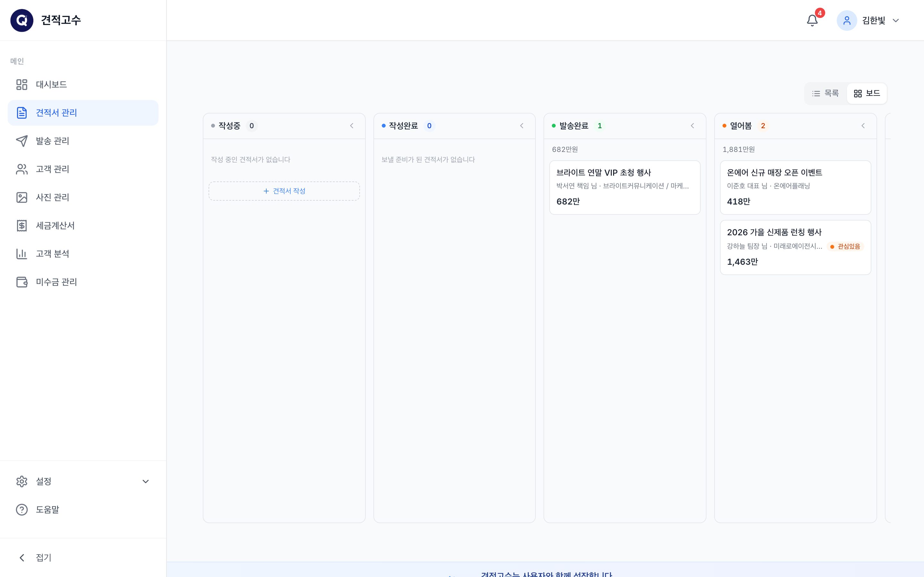The image size is (924, 577).
Task: Open 도움말 help item
Action: pyautogui.click(x=83, y=509)
